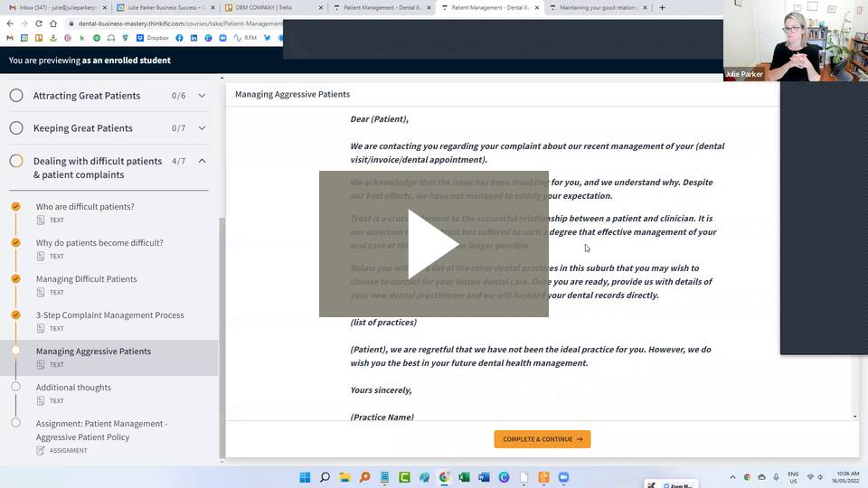
Task: Close the DBM COMPANY Trello tab
Action: [x=320, y=8]
